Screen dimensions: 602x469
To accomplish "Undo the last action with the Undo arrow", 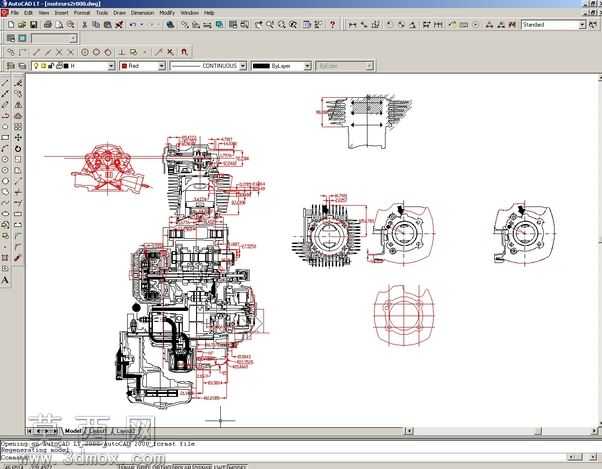I will [x=132, y=25].
